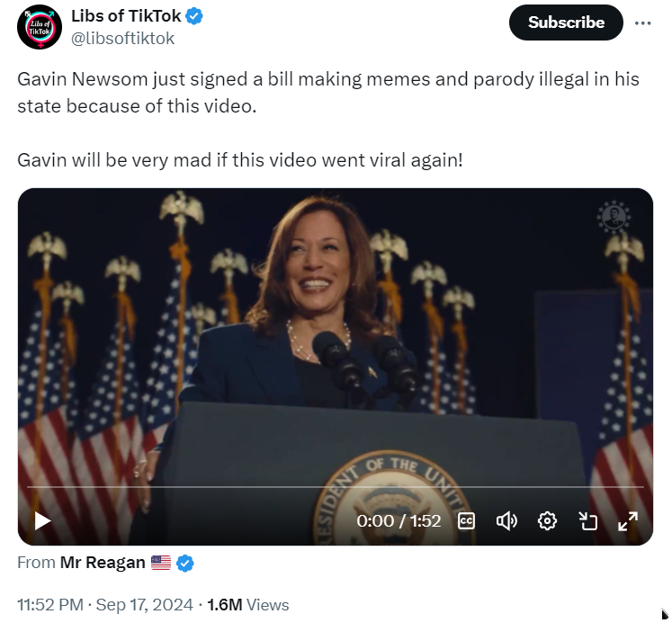Screen dimensions: 672x623
Task: Click verified badge next to Mr Reagan
Action: click(x=185, y=564)
